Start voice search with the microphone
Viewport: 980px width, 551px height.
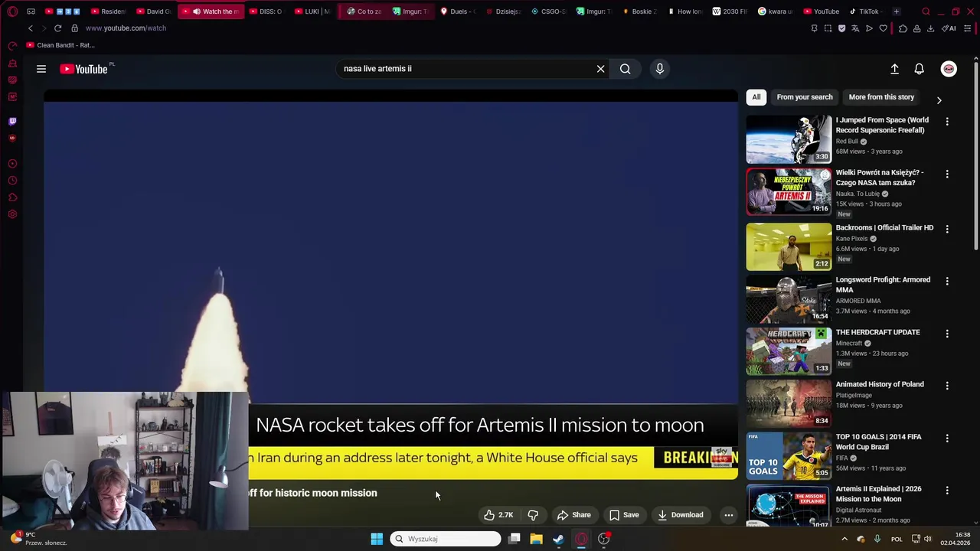coord(660,69)
